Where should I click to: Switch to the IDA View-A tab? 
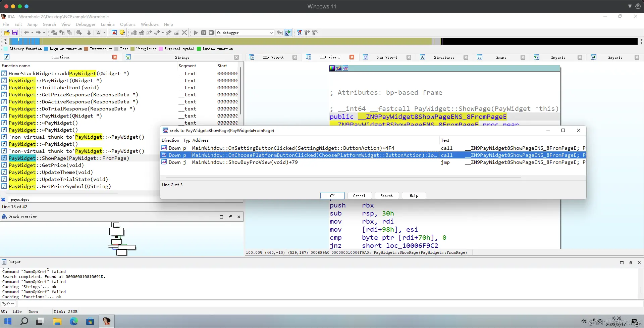[273, 57]
